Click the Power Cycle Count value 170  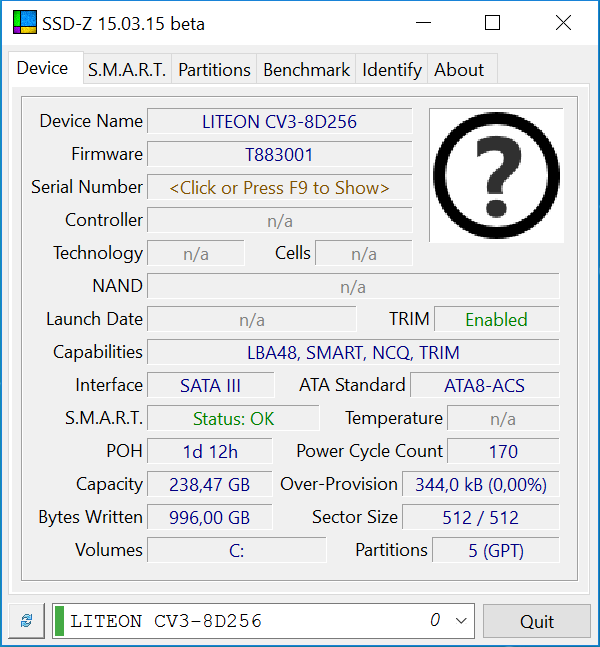tap(503, 451)
